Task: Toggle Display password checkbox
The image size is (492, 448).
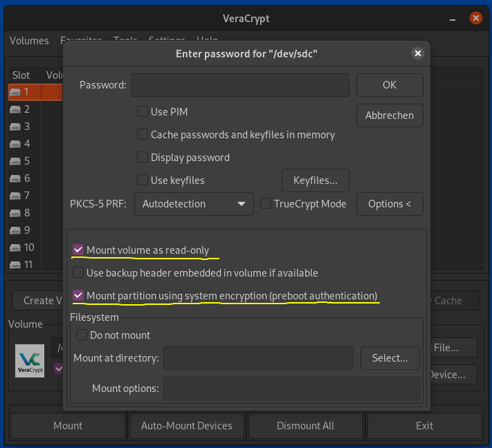Action: coord(143,158)
